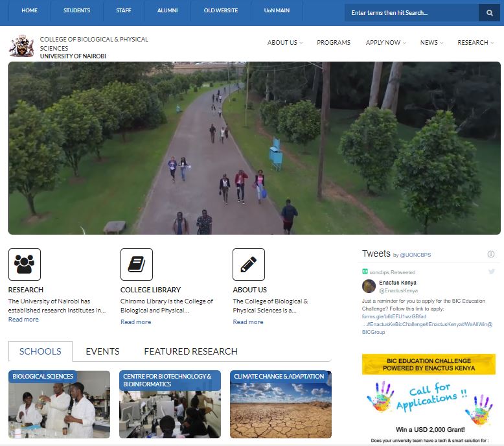The image size is (504, 446).
Task: Expand the APPLY NOW dropdown menu
Action: [x=386, y=43]
